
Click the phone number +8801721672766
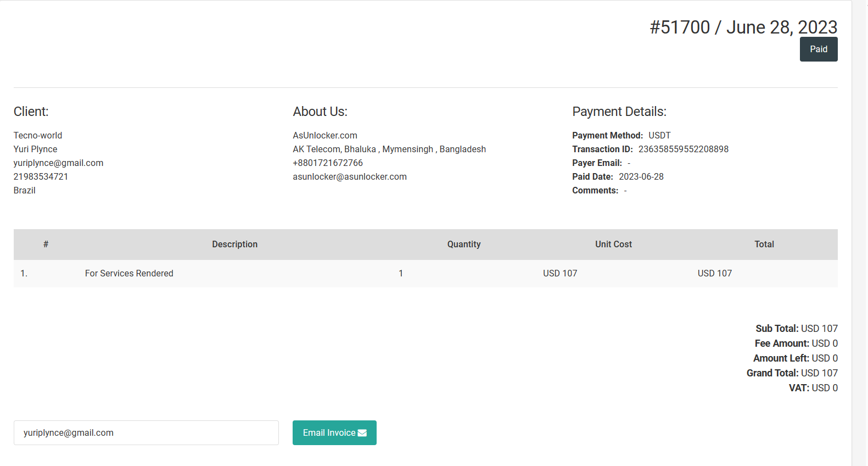(328, 163)
